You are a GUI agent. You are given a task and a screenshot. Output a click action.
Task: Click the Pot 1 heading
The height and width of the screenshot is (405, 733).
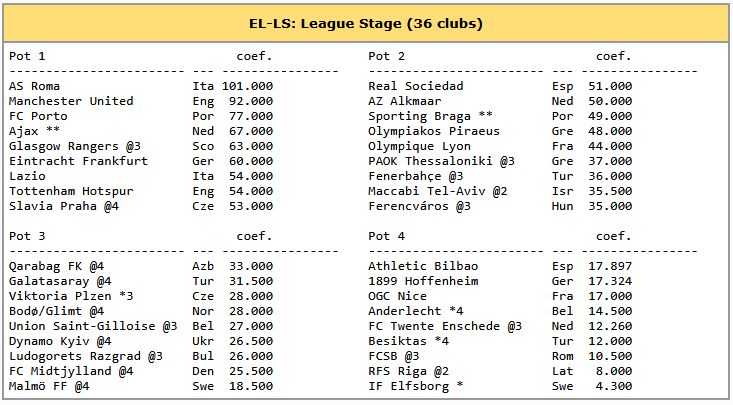click(27, 56)
